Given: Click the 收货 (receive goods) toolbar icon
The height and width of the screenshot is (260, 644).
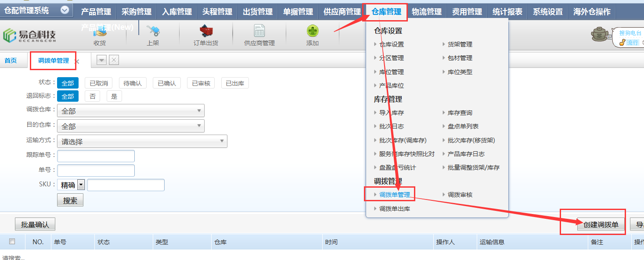Looking at the screenshot, I should click(100, 32).
